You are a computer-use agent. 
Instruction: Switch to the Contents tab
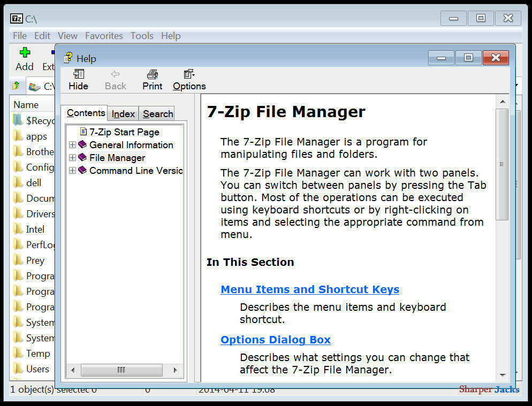point(86,113)
